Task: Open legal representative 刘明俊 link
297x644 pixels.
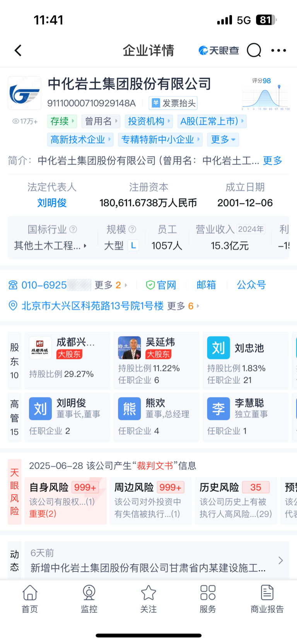Action: pos(52,203)
